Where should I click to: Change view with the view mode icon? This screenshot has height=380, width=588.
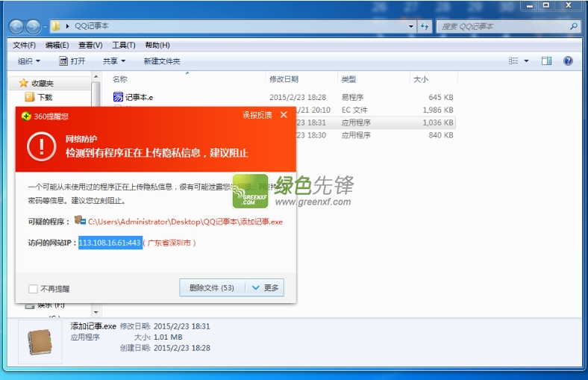point(513,60)
